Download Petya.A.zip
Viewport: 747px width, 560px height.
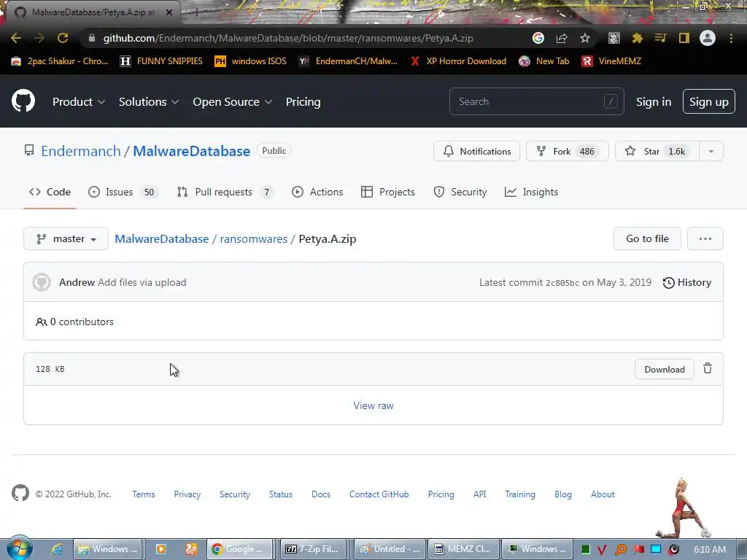pyautogui.click(x=664, y=369)
